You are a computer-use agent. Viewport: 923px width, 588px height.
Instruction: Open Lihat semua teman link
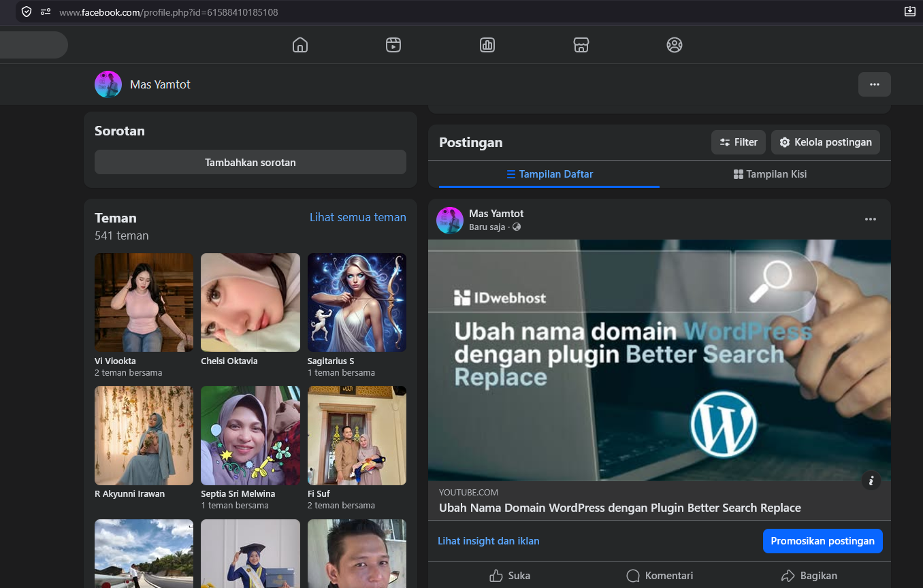(358, 217)
